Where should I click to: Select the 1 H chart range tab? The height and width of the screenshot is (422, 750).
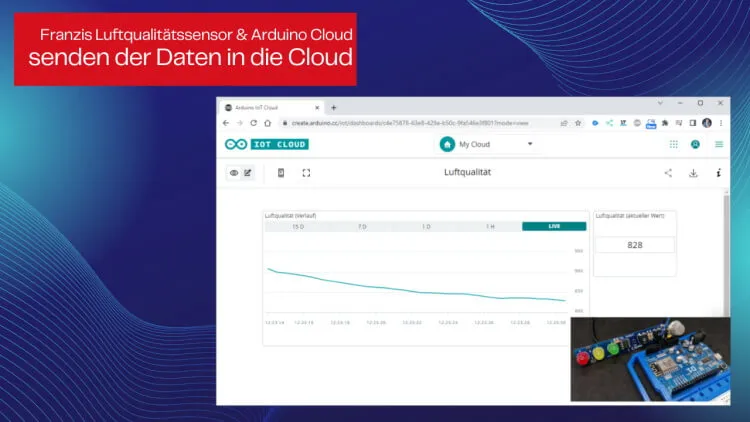(490, 226)
